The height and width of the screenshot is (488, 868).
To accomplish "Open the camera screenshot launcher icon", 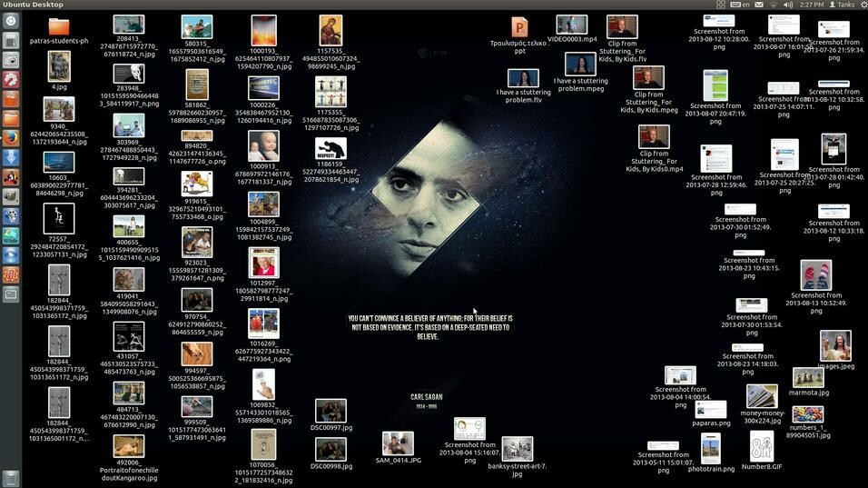I will [11, 60].
